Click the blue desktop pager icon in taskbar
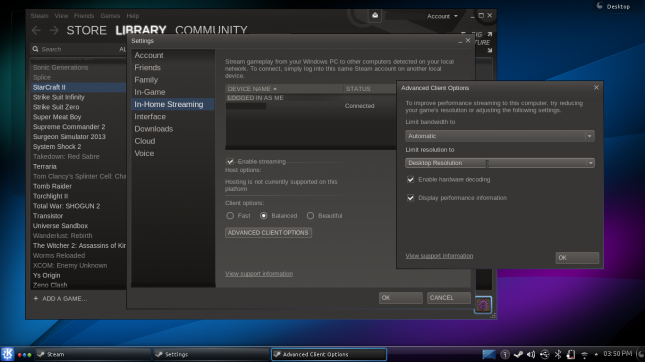Viewport: 645px width, 362px height. click(x=489, y=354)
